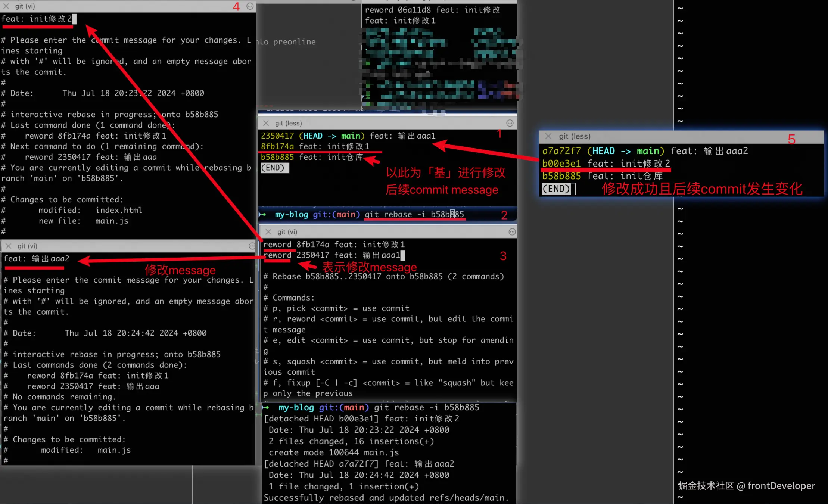Click commit hash b00e3e1 in right log

[x=561, y=164]
